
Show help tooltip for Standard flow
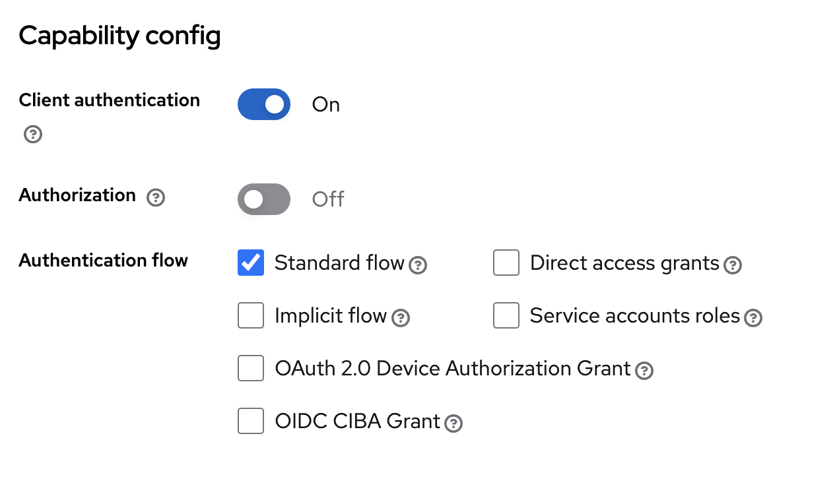click(x=418, y=265)
